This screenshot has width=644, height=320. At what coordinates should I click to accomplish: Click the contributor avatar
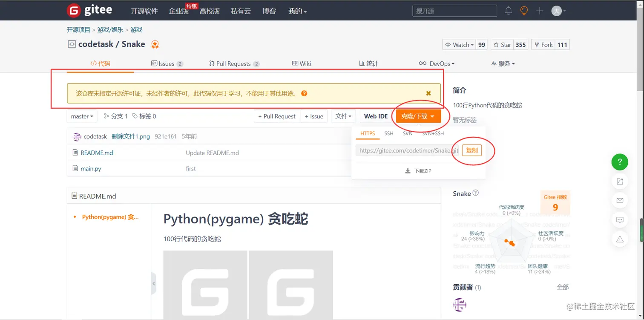[460, 305]
